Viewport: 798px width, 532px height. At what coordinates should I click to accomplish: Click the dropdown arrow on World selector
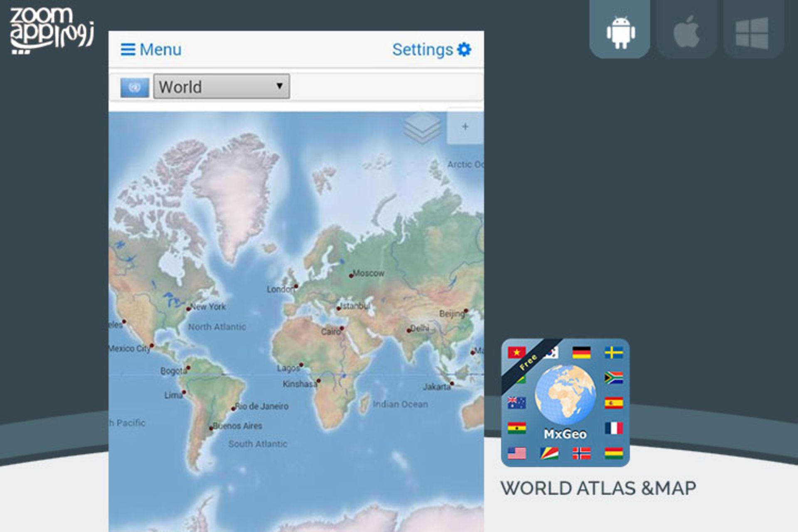280,86
